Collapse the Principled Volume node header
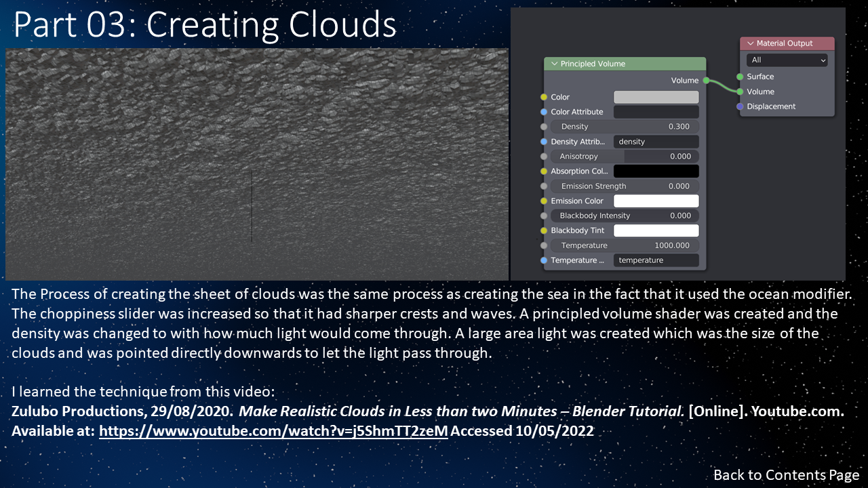The width and height of the screenshot is (868, 488). pos(554,64)
